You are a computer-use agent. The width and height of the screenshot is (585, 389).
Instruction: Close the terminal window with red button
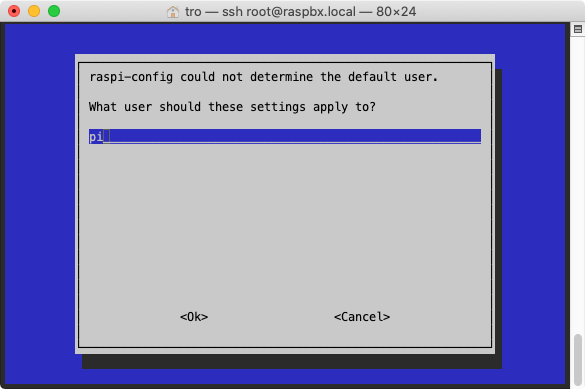click(14, 11)
